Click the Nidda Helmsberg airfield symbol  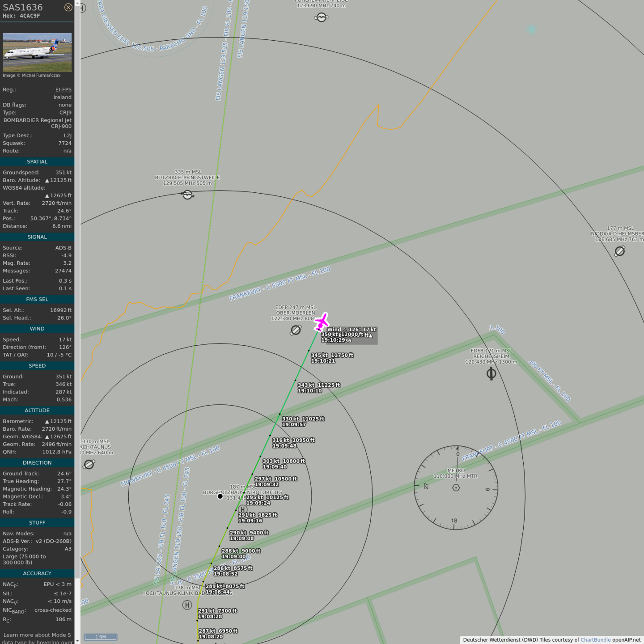coord(619,251)
